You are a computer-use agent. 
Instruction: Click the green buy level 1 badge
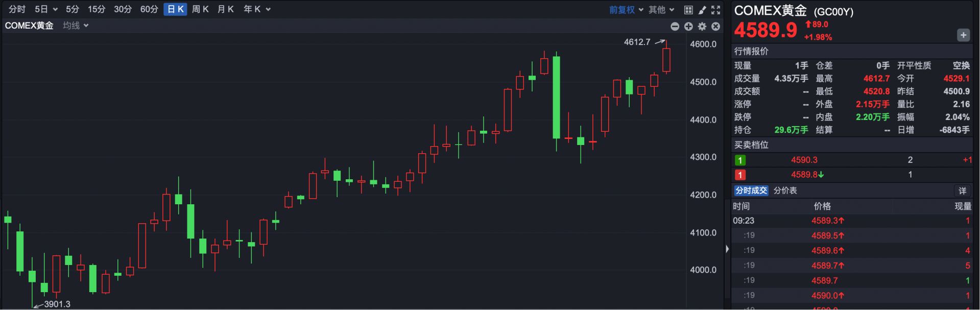click(x=740, y=160)
